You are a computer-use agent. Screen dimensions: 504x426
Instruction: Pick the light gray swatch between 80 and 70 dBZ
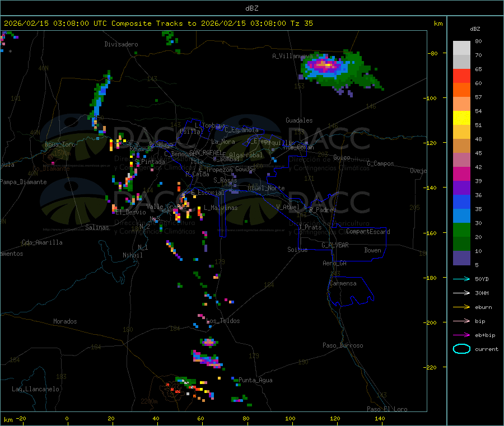point(461,48)
